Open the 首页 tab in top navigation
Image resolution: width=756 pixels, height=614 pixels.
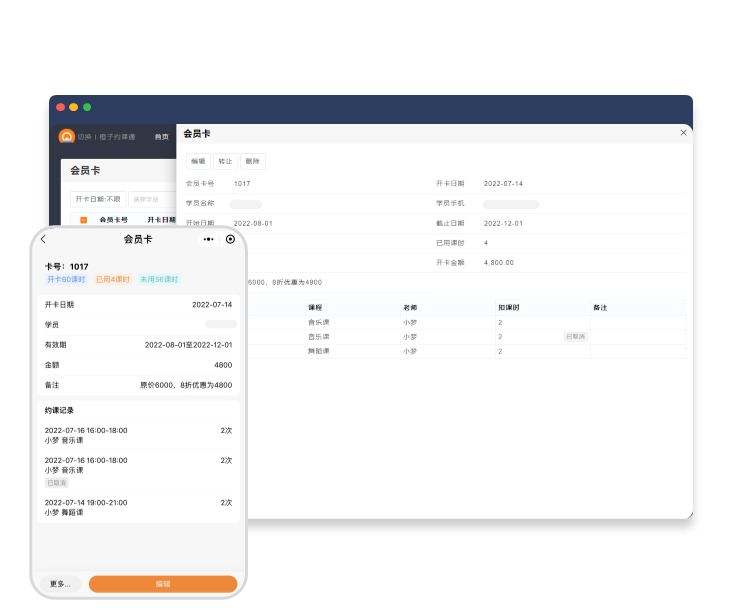pos(161,137)
